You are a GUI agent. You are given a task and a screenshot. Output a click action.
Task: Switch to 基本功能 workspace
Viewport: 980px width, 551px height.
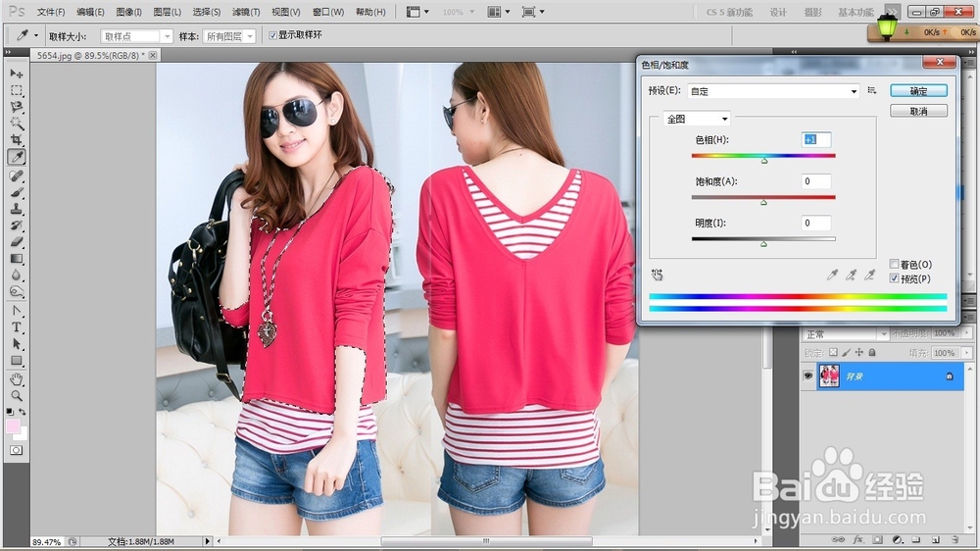click(856, 12)
